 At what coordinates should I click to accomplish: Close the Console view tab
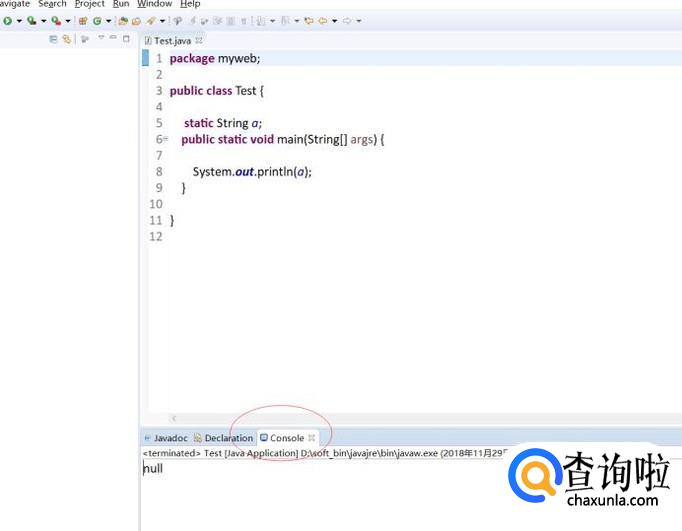tap(312, 438)
